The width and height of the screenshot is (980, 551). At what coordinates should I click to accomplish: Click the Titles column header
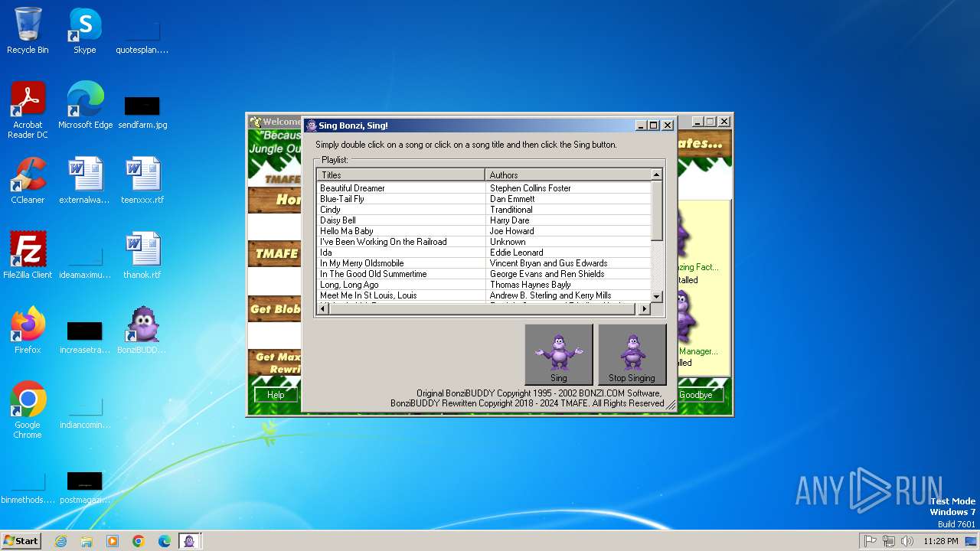[401, 175]
